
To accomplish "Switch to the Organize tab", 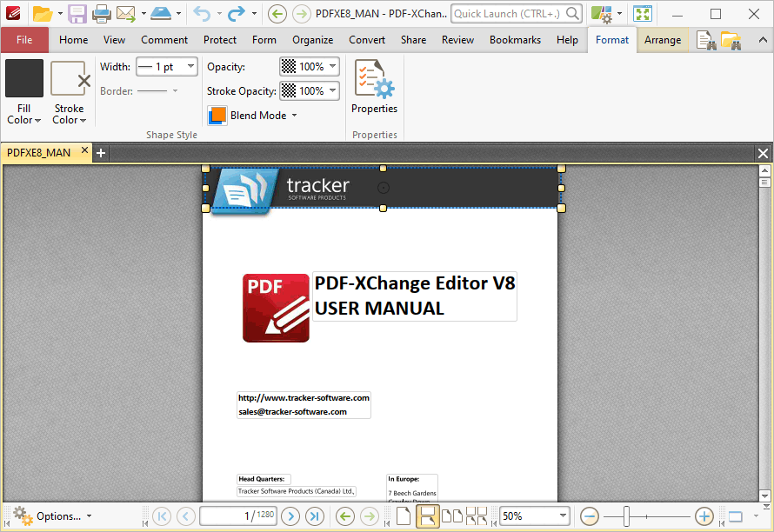I will tap(312, 40).
